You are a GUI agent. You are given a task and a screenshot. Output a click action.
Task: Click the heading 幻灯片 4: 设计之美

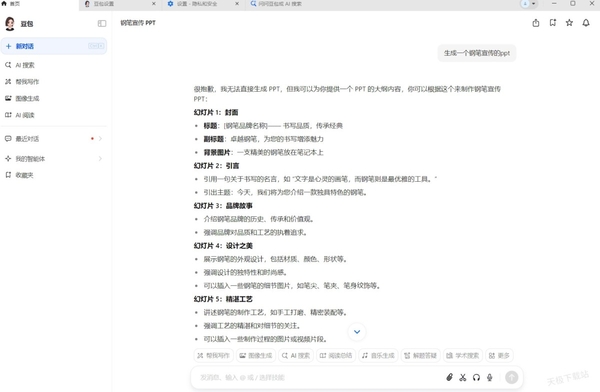[223, 246]
